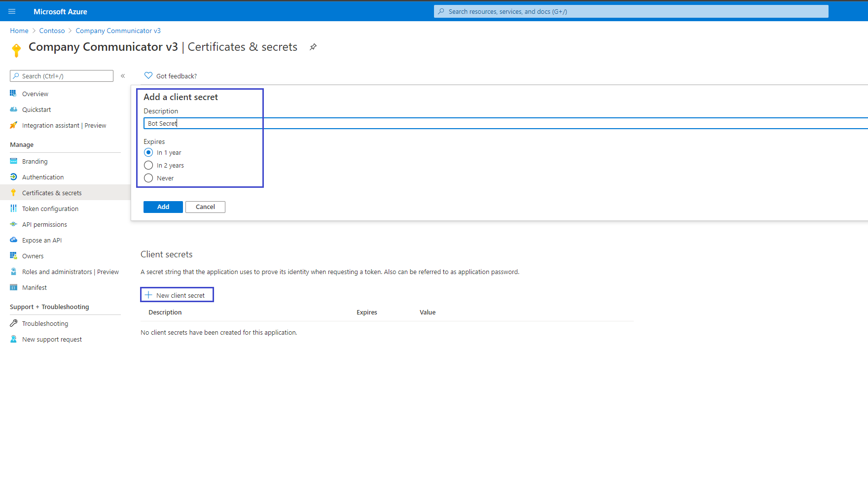This screenshot has height=488, width=868.
Task: Pin the Certificates & secrets blade
Action: click(x=313, y=47)
